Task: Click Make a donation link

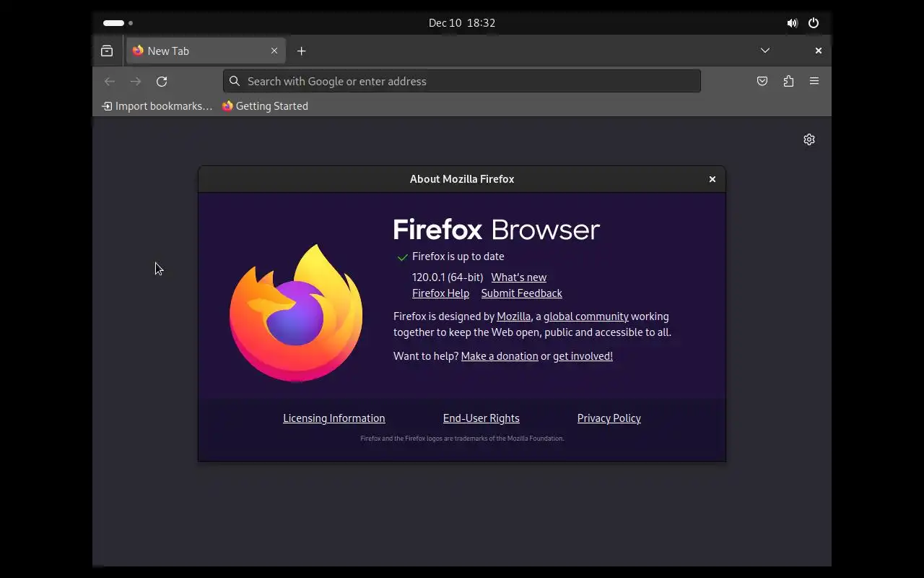Action: 500,356
